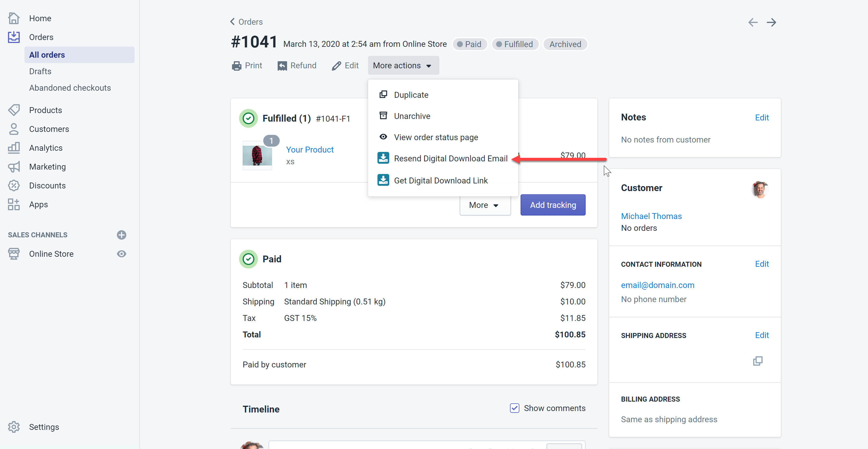Open the More actions dropdown
Viewport: 868px width, 449px height.
403,65
